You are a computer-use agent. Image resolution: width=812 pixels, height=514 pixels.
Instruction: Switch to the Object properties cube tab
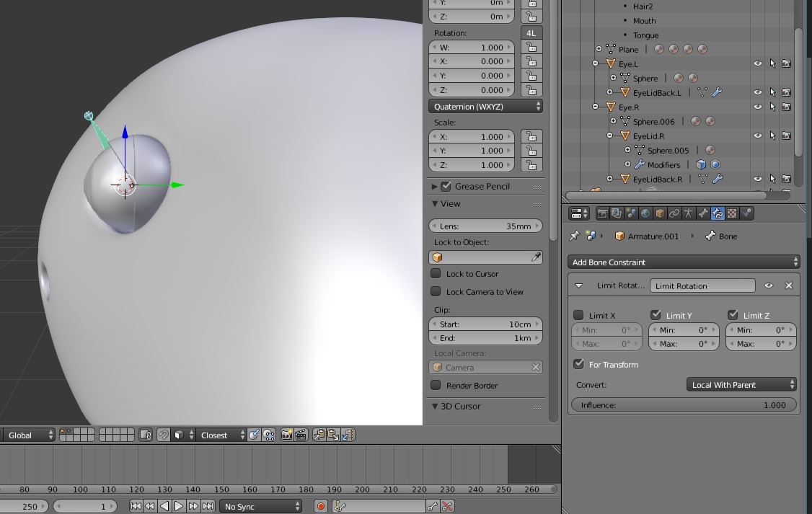[x=658, y=213]
